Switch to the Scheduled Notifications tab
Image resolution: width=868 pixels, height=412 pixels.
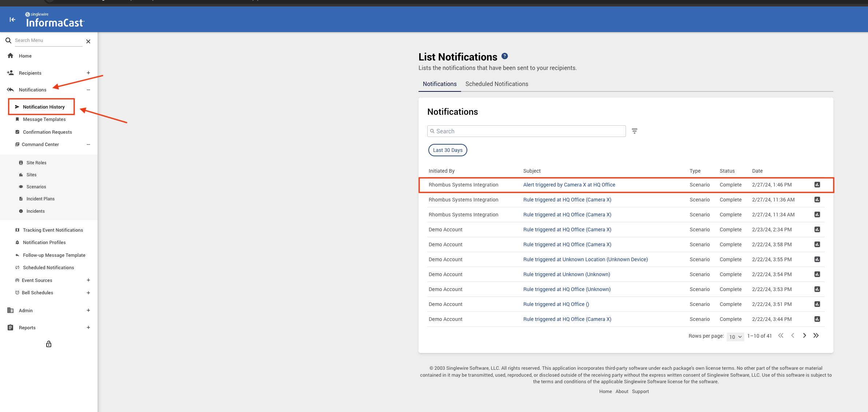497,84
